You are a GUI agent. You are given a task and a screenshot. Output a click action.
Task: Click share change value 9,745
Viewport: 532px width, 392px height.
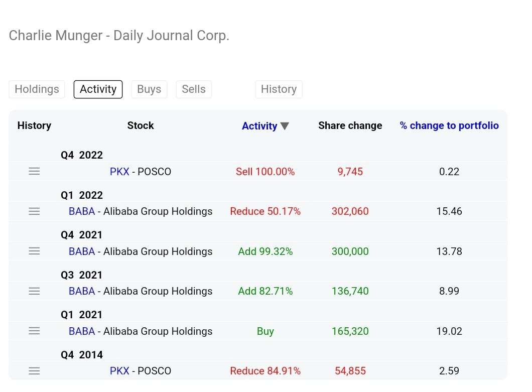coord(350,172)
